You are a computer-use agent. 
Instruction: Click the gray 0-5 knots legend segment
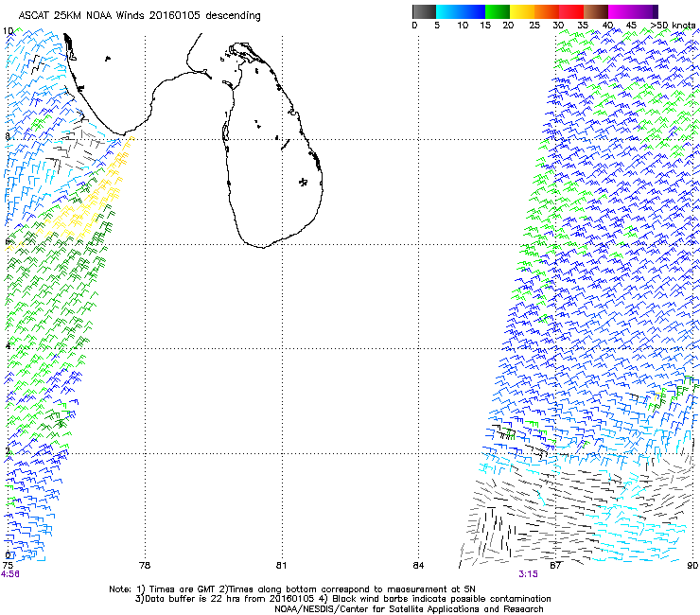tap(424, 11)
